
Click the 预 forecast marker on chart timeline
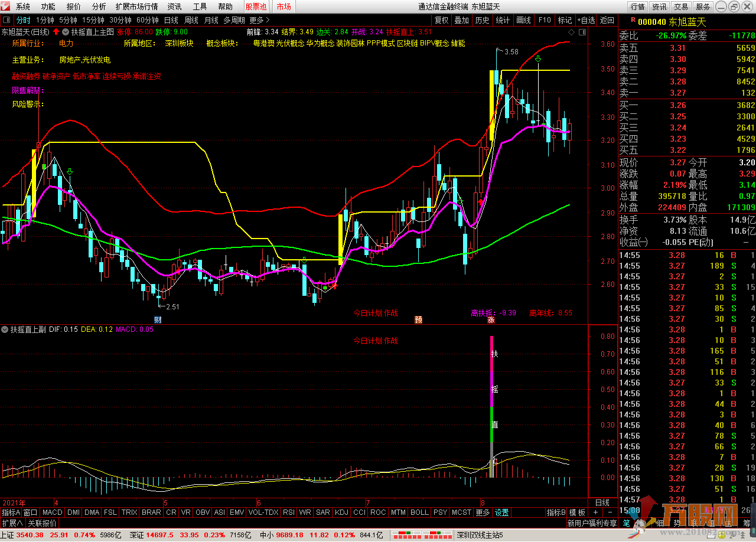pos(418,320)
